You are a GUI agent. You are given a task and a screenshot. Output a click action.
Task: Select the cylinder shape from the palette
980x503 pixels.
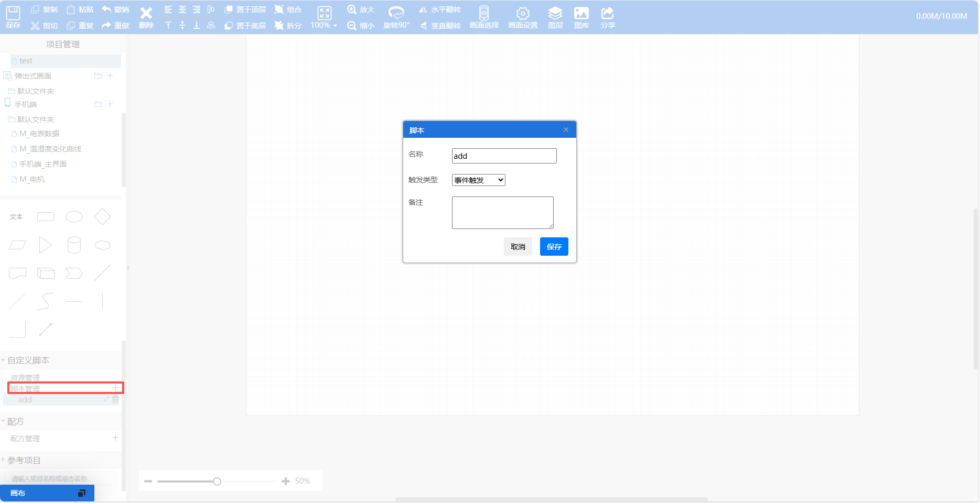click(74, 245)
